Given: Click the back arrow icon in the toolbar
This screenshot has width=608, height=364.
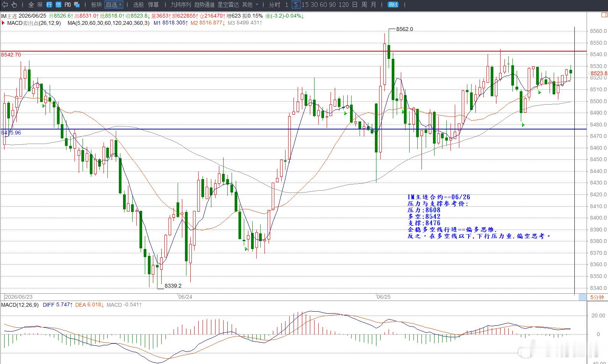Looking at the screenshot, I should pyautogui.click(x=5, y=5).
